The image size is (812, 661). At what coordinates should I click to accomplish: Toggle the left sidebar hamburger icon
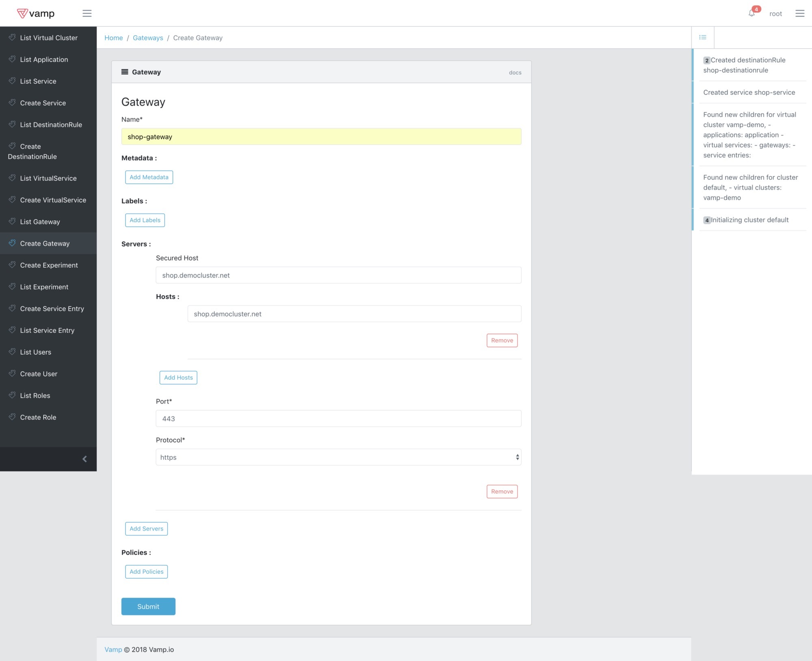pyautogui.click(x=87, y=13)
